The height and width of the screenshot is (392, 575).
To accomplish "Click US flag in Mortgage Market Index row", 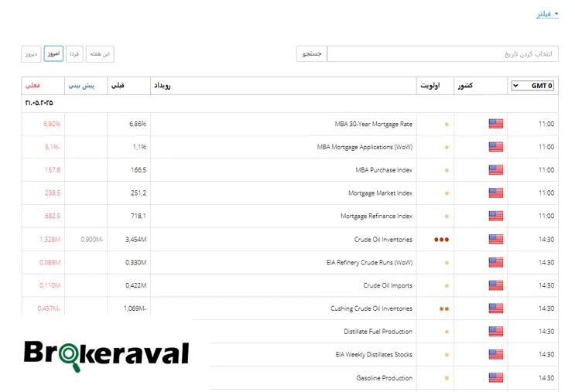I will point(496,193).
